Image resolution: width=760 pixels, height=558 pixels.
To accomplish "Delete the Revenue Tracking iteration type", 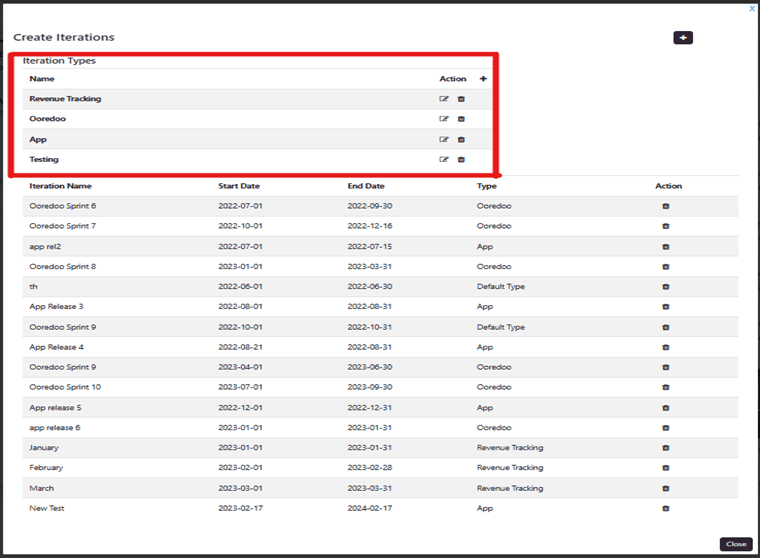I will 461,99.
